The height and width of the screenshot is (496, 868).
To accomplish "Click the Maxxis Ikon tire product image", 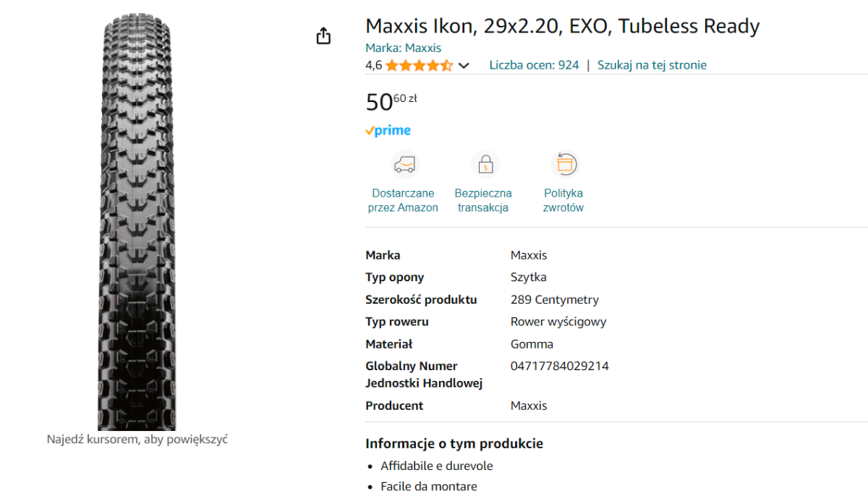I will tap(137, 224).
